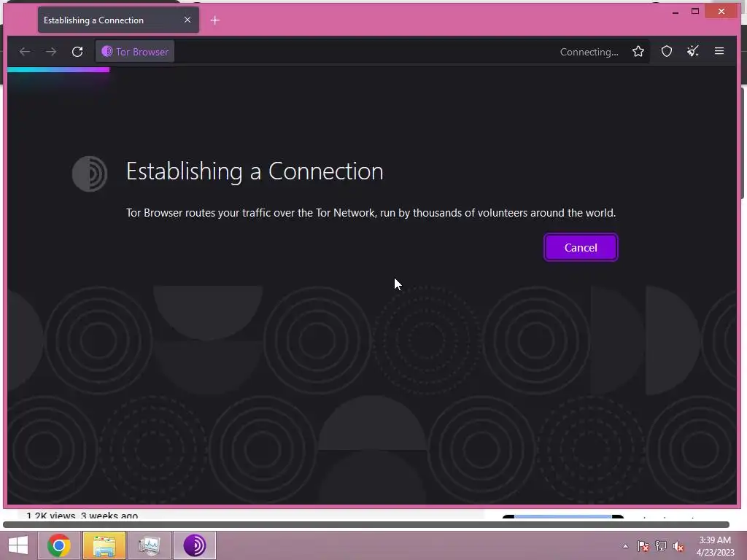747x560 pixels.
Task: Open the Action Center flag icon
Action: tap(643, 546)
